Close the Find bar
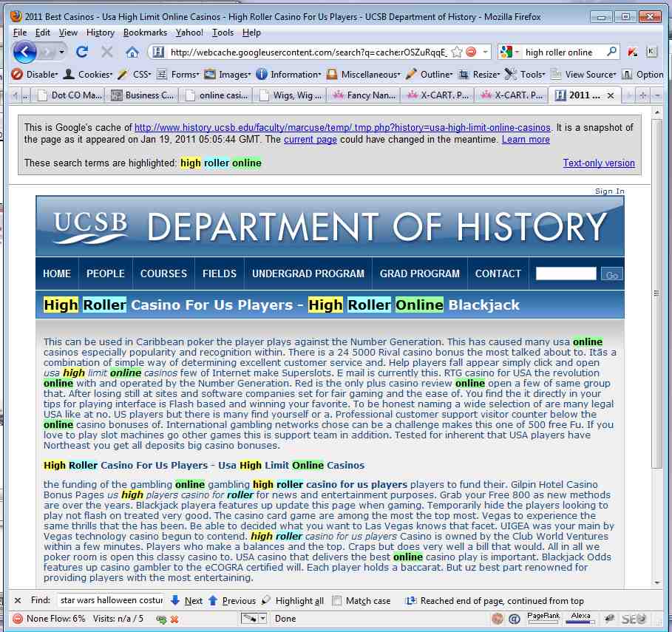The width and height of the screenshot is (672, 632). [18, 601]
